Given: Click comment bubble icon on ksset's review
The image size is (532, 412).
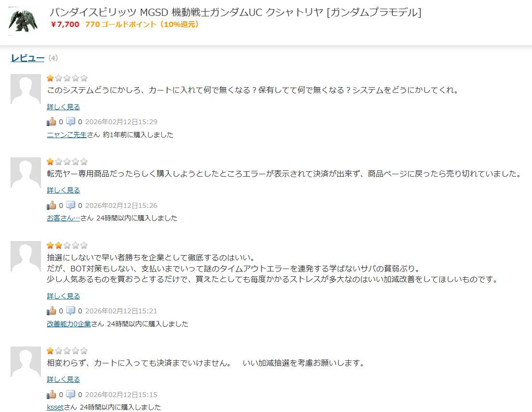Looking at the screenshot, I should (70, 394).
